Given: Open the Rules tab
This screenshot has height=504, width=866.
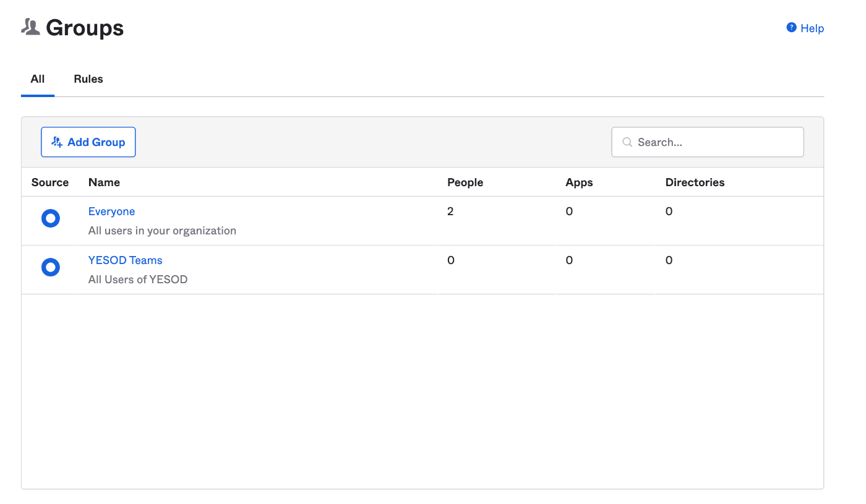Looking at the screenshot, I should 88,79.
